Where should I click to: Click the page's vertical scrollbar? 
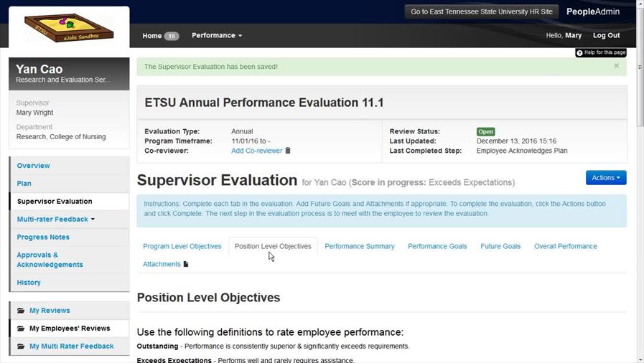[x=639, y=179]
